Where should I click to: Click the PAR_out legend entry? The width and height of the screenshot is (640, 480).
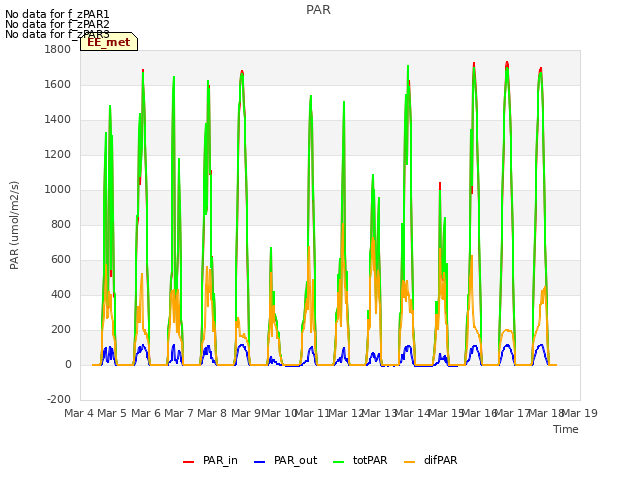click(x=285, y=460)
